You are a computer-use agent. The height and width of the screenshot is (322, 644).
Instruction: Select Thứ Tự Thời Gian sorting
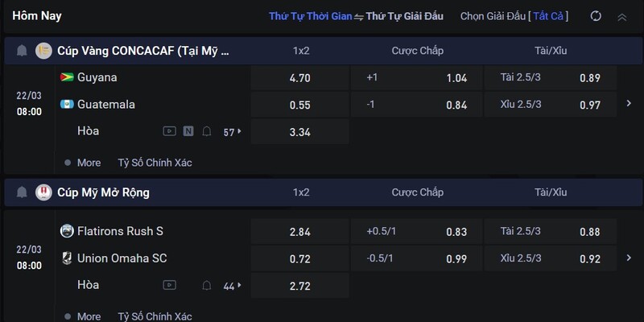click(x=311, y=16)
